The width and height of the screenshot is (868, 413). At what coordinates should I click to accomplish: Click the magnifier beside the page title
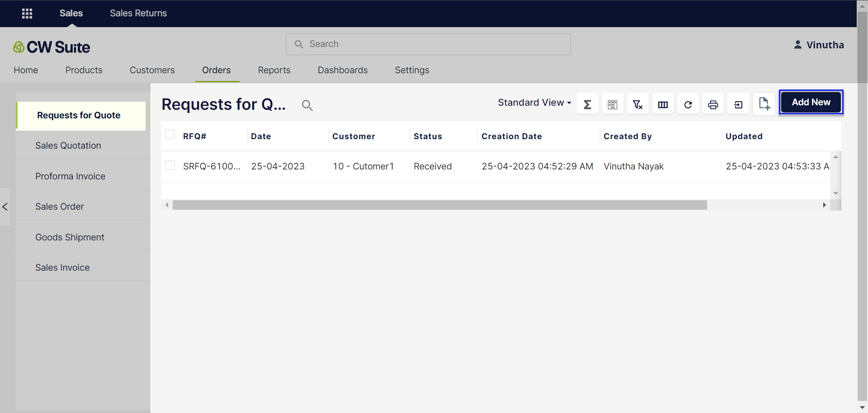(x=307, y=105)
